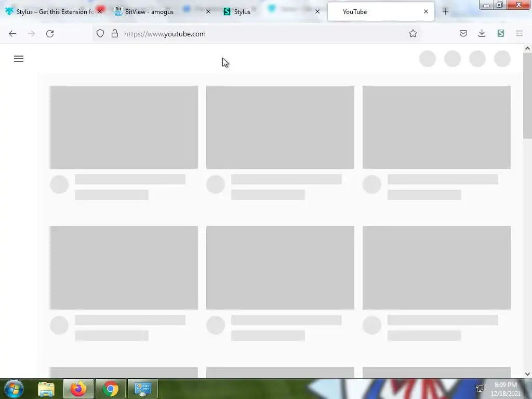Go back using the browser back arrow
This screenshot has height=399, width=532.
12,34
